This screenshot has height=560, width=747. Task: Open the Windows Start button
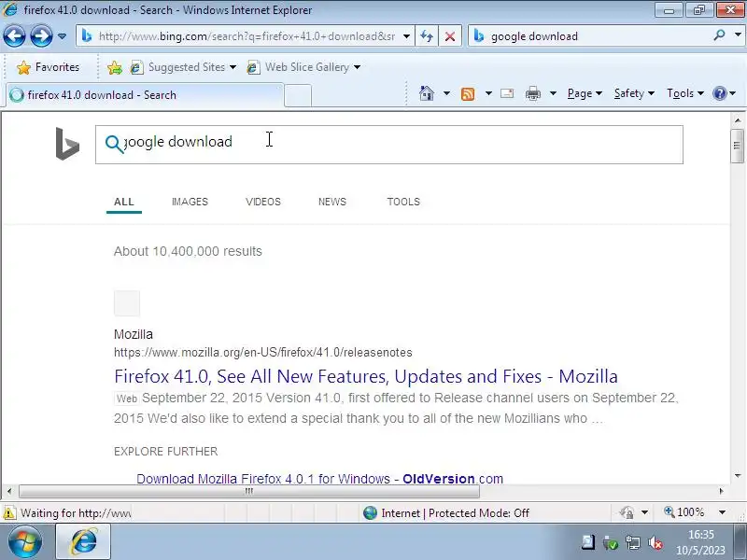(24, 542)
